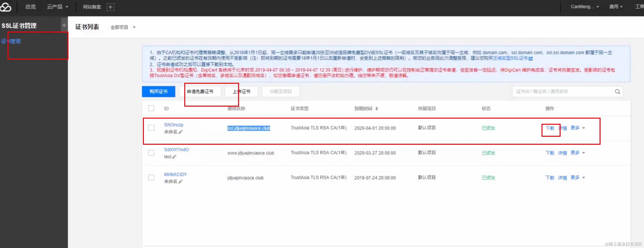Click the 购买证书 button

[x=158, y=92]
